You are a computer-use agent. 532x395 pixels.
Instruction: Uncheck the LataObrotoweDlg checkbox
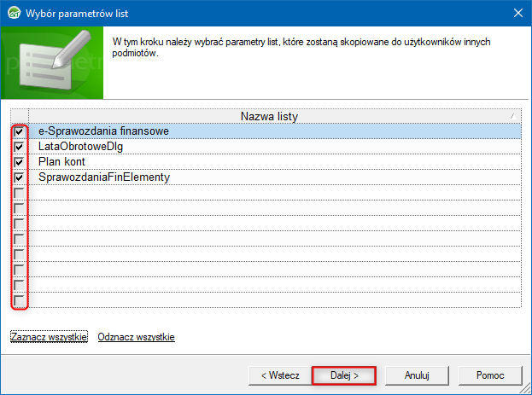(20, 147)
